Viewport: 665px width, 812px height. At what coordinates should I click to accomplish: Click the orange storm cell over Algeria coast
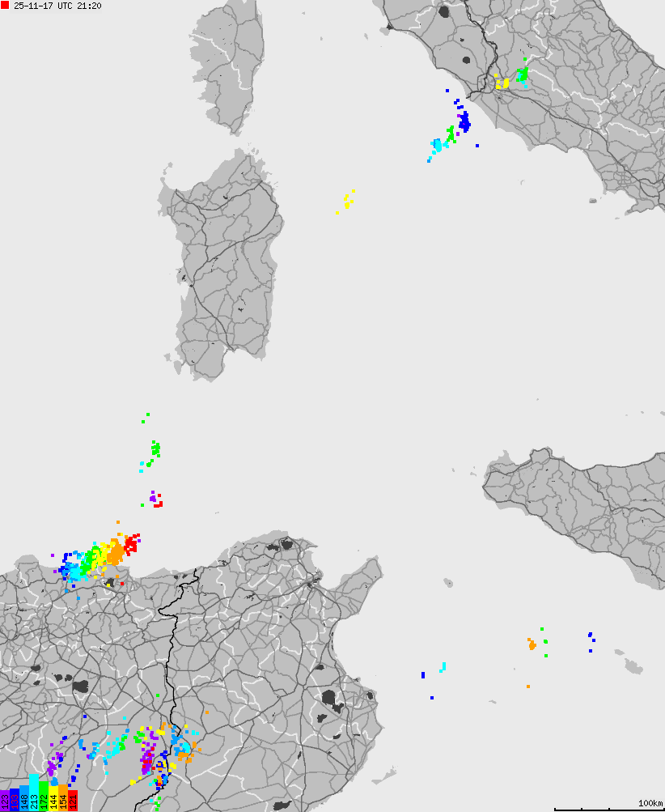(113, 555)
